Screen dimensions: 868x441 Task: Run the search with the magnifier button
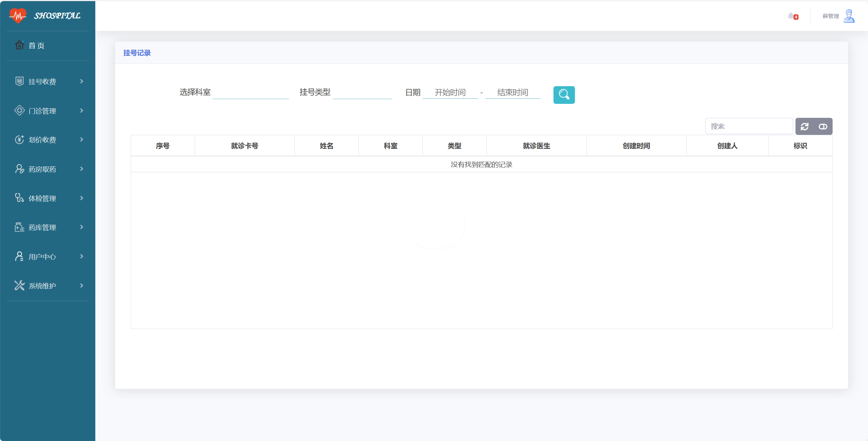pos(564,95)
